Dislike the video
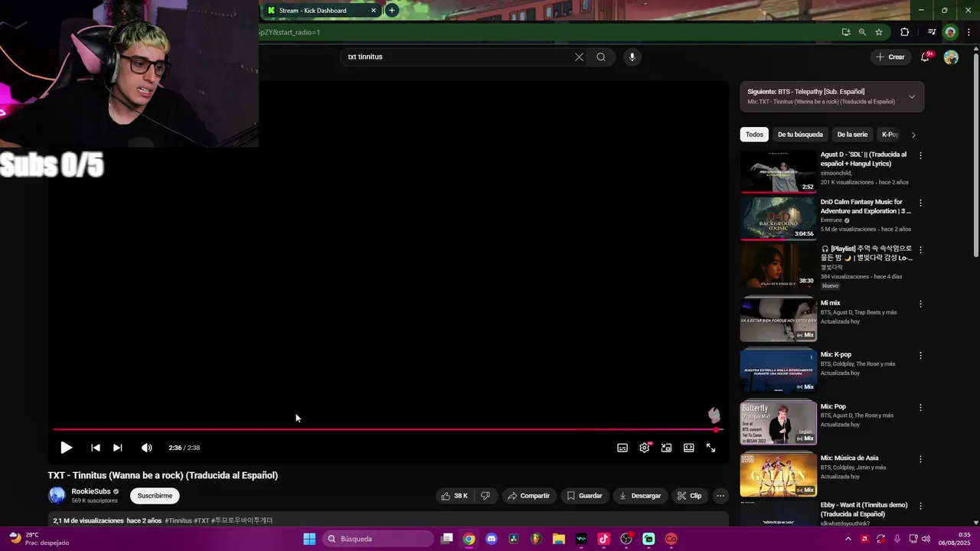Viewport: 980px width, 551px height. coord(485,496)
